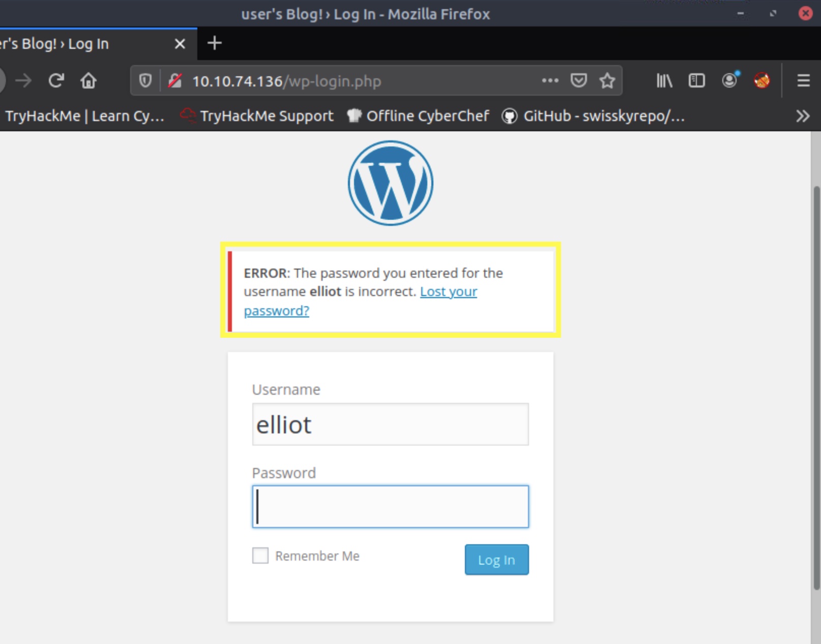The image size is (821, 644).
Task: Focus the Username field containing elliot
Action: pyautogui.click(x=391, y=424)
